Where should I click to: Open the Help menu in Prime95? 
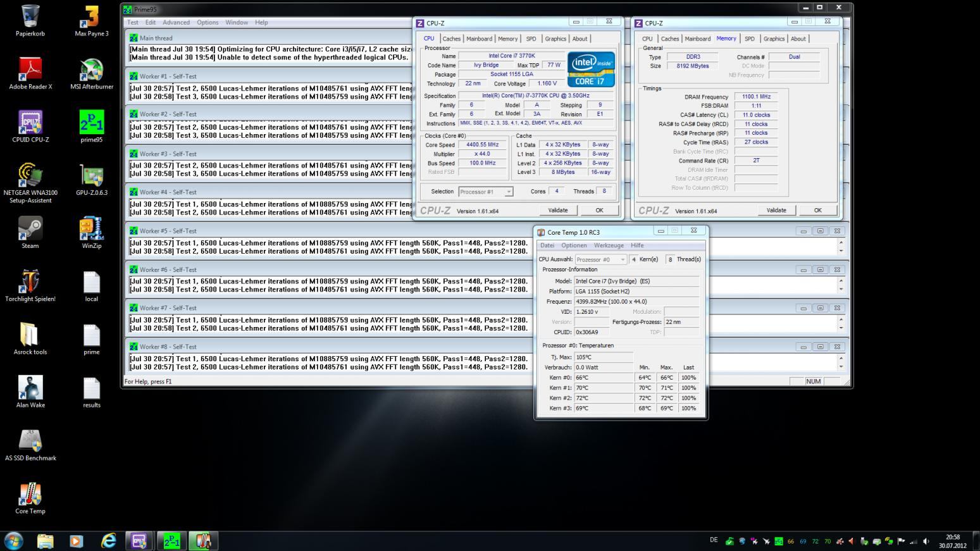261,22
